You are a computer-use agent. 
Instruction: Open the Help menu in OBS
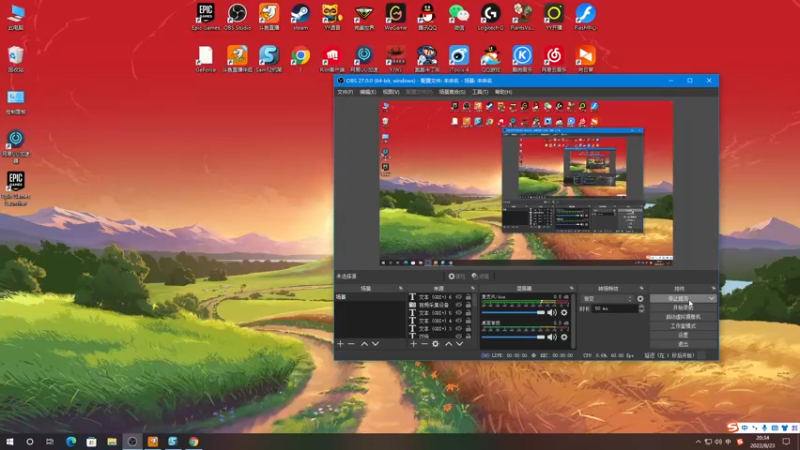[503, 92]
